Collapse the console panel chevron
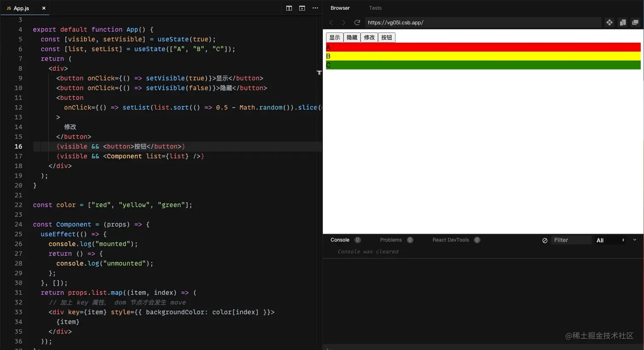 point(635,240)
